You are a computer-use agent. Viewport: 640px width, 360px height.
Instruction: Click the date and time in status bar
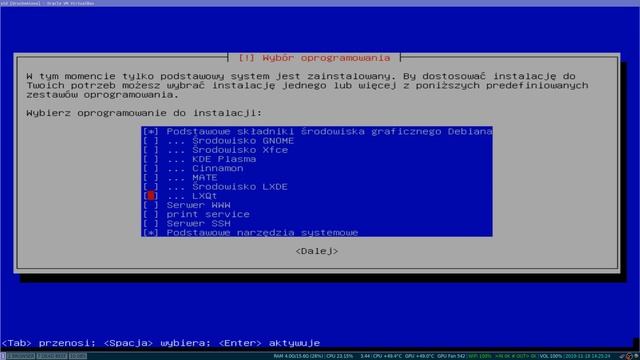pos(588,356)
